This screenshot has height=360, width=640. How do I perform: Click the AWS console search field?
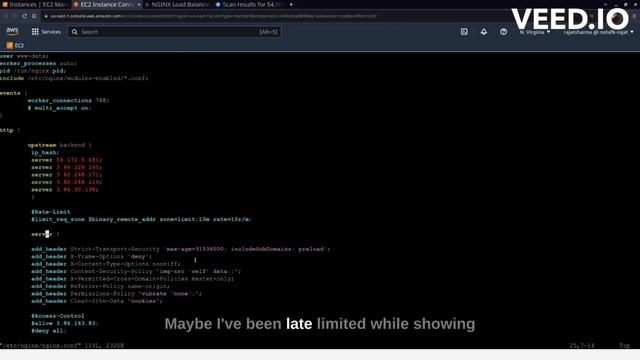tap(175, 32)
